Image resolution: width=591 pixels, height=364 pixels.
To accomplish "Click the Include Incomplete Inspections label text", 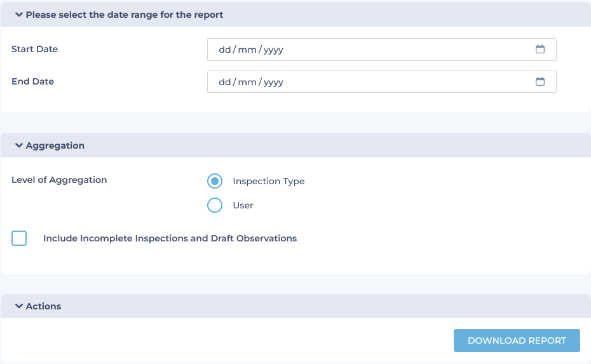I will pos(170,238).
